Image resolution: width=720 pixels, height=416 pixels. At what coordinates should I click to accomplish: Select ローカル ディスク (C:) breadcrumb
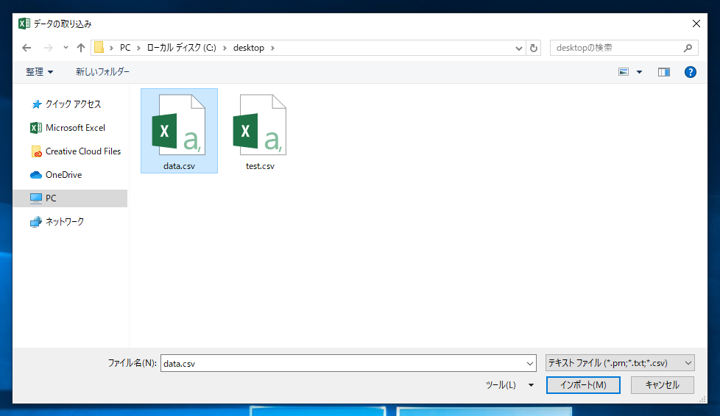point(181,48)
